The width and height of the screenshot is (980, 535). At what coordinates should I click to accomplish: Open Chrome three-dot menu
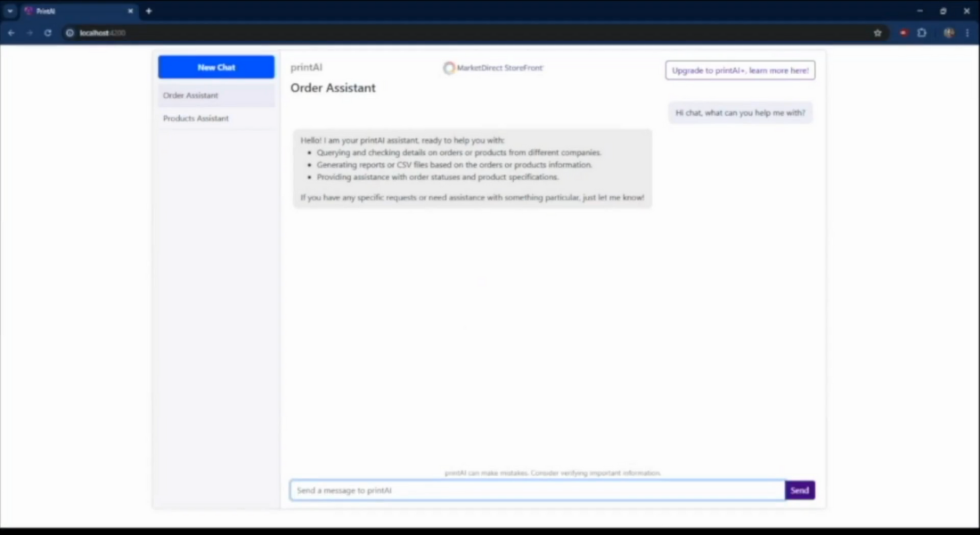pos(968,33)
